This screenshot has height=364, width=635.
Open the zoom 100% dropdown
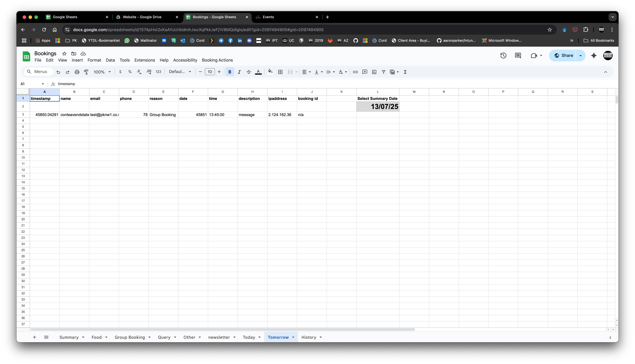click(x=102, y=72)
